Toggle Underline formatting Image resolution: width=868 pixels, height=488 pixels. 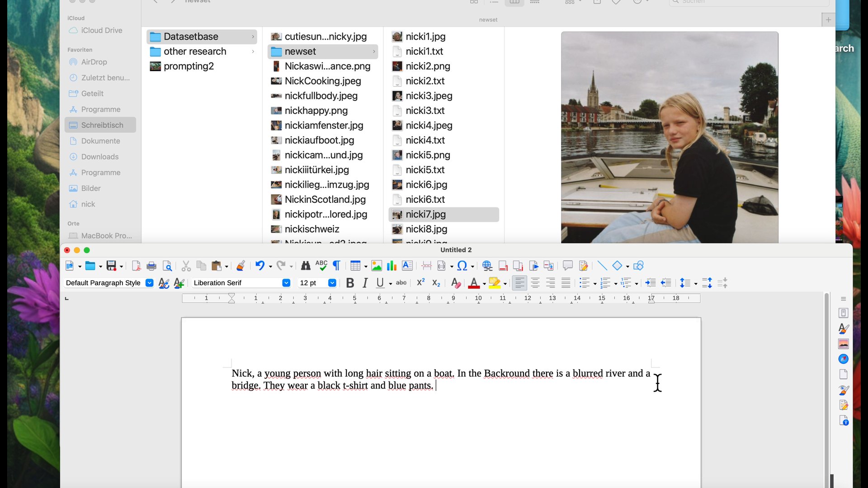[x=380, y=283]
